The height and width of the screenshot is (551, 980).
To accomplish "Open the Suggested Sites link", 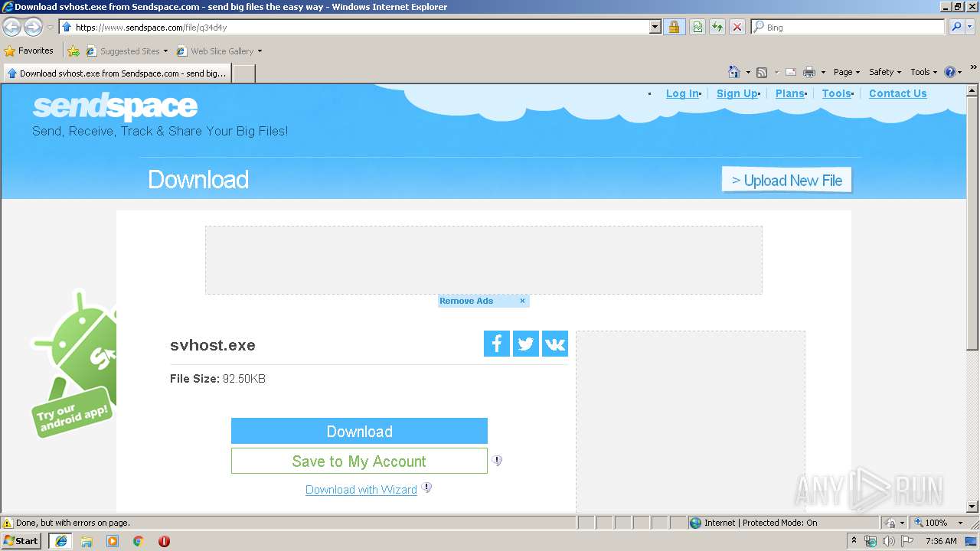I will pyautogui.click(x=126, y=51).
